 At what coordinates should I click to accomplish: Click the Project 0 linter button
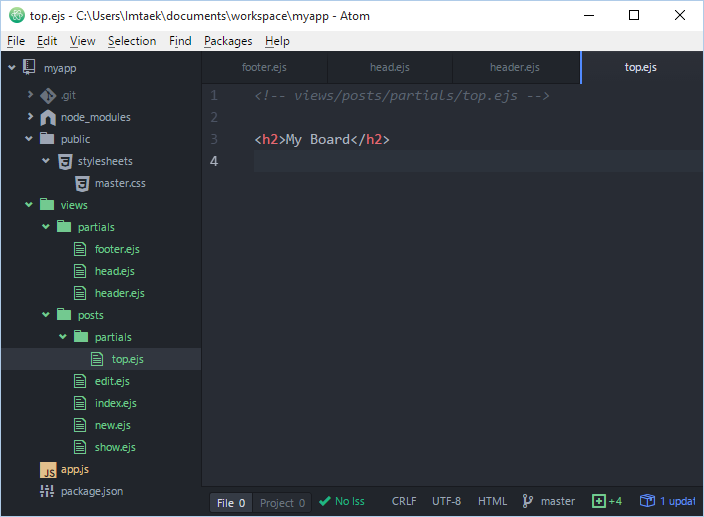(282, 503)
